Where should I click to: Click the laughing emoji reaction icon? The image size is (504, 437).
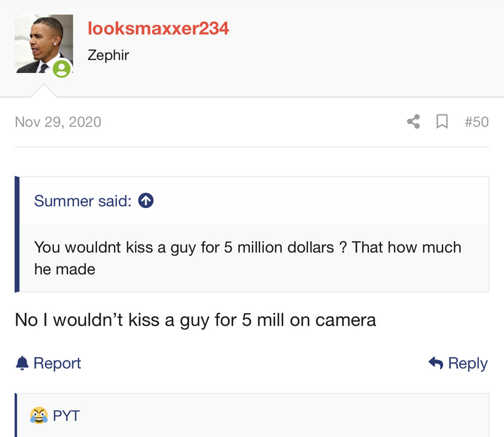point(39,415)
